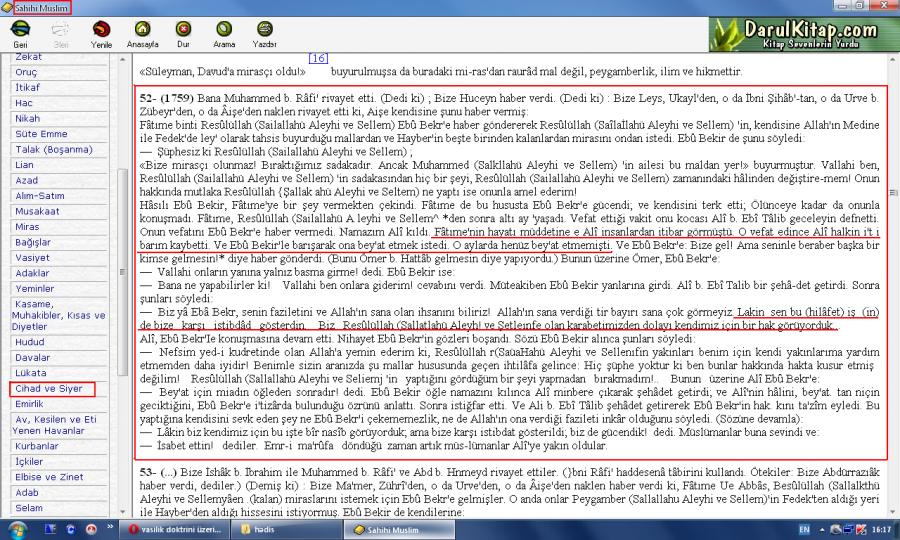Click footnote reference 16
The width and height of the screenshot is (900, 540).
coord(318,60)
